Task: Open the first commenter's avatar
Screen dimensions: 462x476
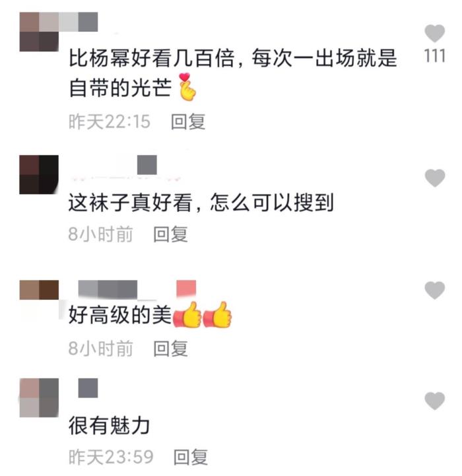Action: coord(39,32)
